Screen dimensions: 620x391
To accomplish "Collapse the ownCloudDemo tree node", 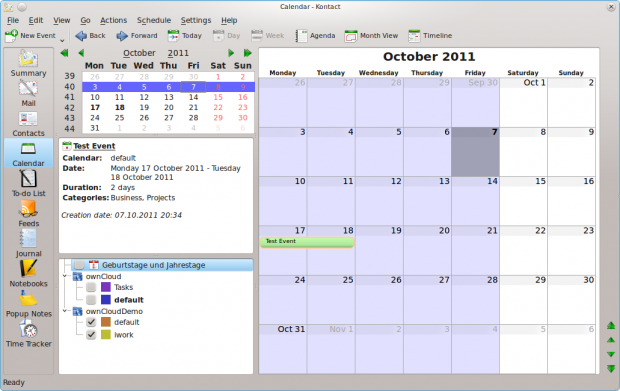I will pos(65,311).
